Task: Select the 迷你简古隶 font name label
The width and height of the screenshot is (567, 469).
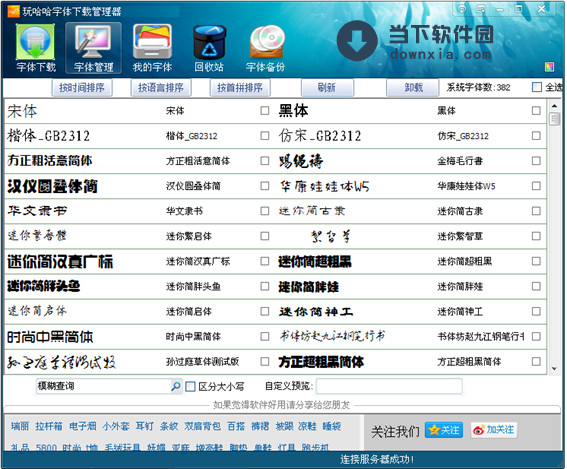Action: click(460, 211)
